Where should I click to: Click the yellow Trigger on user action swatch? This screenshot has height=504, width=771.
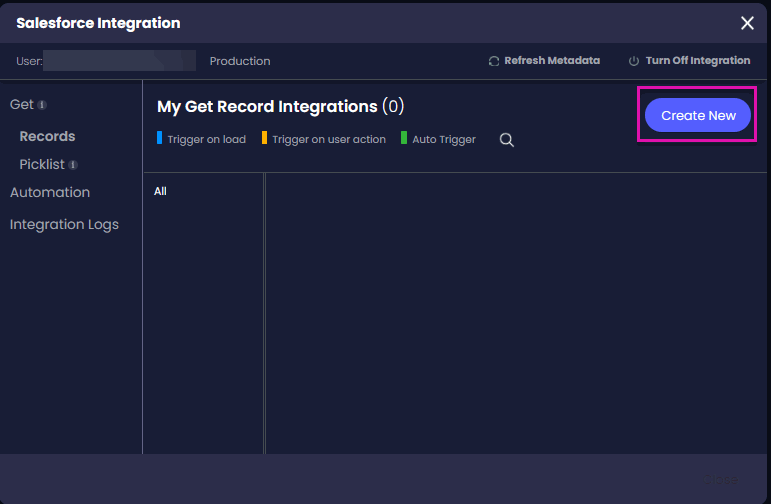pyautogui.click(x=264, y=138)
